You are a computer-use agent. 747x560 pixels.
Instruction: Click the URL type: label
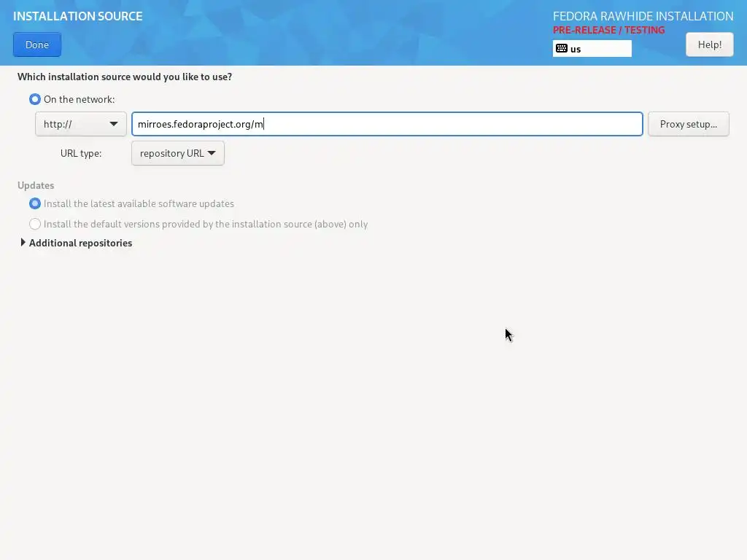(x=81, y=153)
